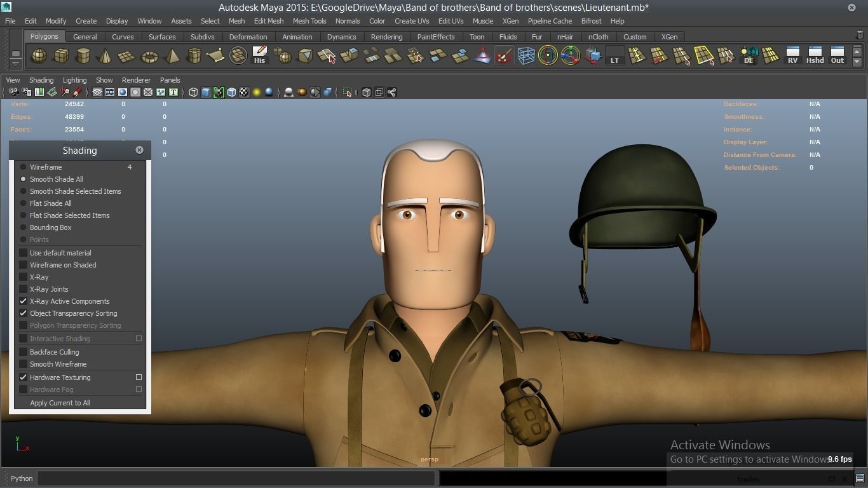Create a polygon pyramid from the shelf

172,56
